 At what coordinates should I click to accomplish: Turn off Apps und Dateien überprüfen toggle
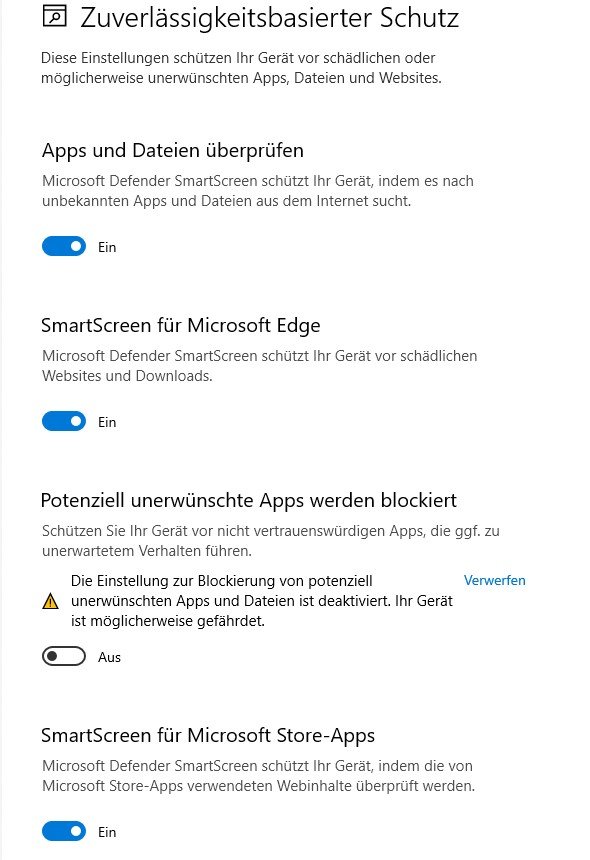click(x=64, y=246)
